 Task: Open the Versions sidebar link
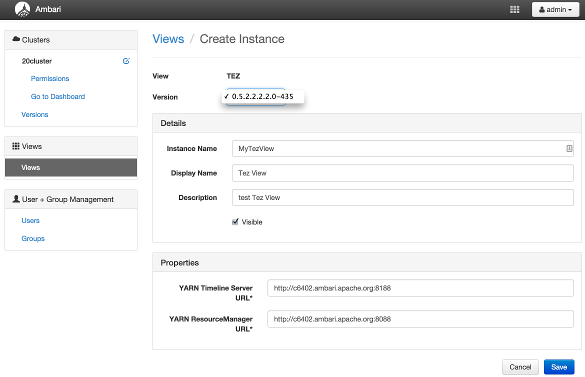click(35, 115)
